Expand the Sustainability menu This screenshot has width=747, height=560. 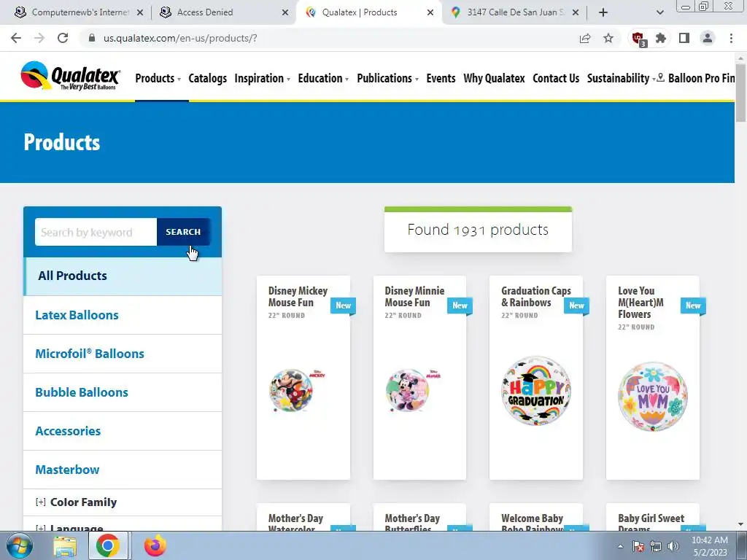pos(622,78)
